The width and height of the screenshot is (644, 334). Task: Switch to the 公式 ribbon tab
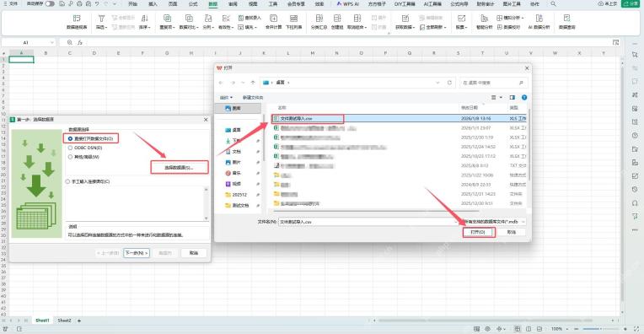(193, 3)
